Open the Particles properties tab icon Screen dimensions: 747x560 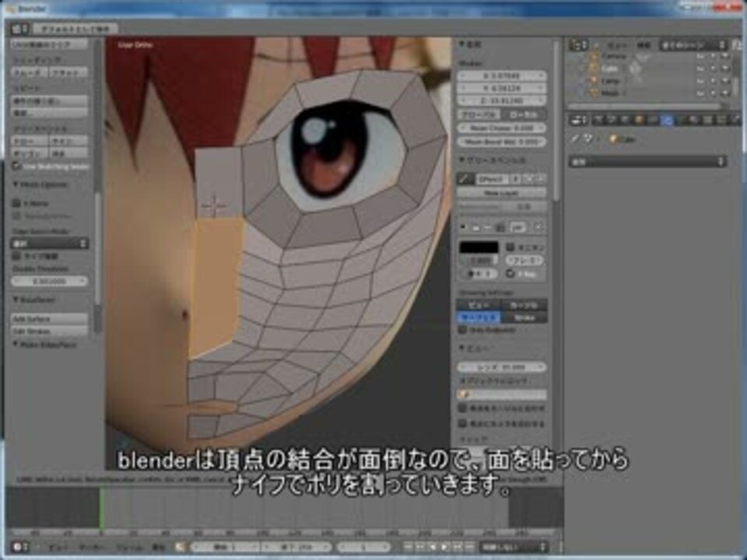coord(722,121)
